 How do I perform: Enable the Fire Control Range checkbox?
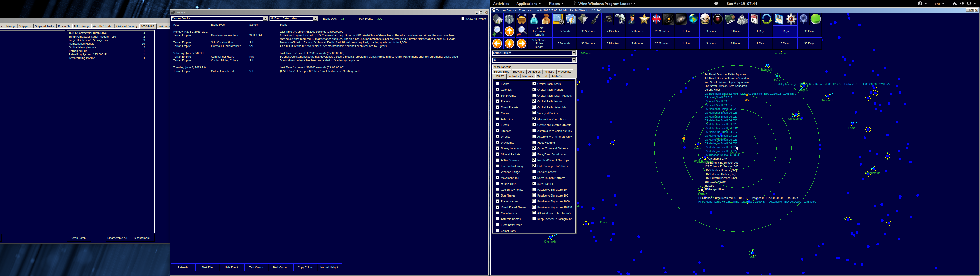pos(498,166)
